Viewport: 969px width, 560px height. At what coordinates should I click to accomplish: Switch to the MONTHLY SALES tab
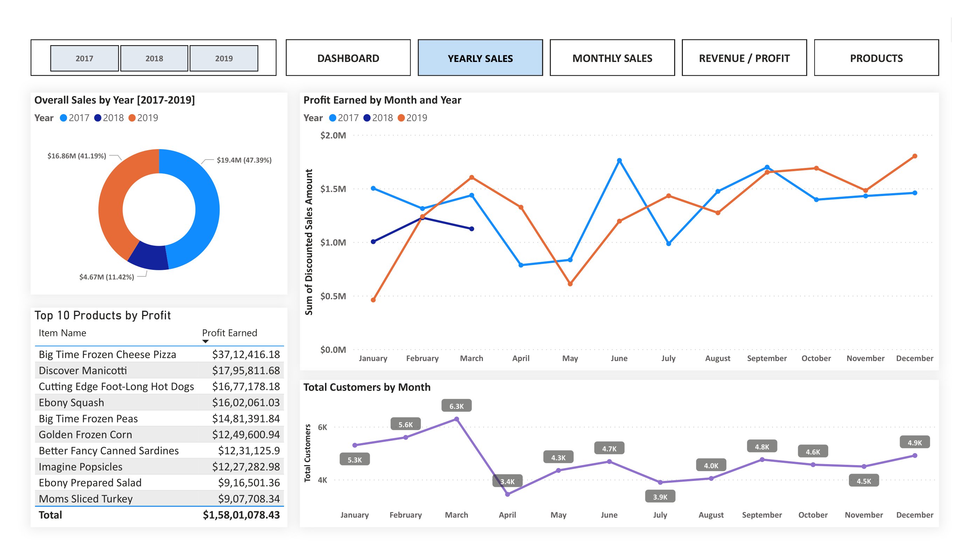[x=611, y=58]
